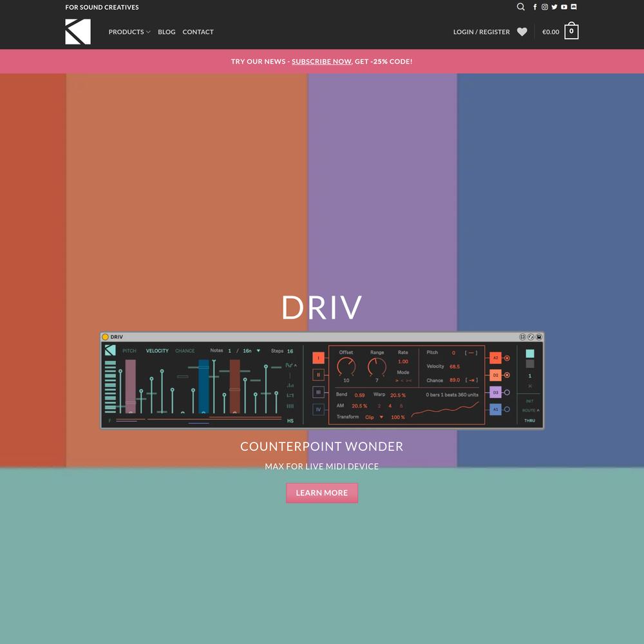Viewport: 644px width, 644px height.
Task: Enable lane III in DRIV device
Action: [318, 392]
